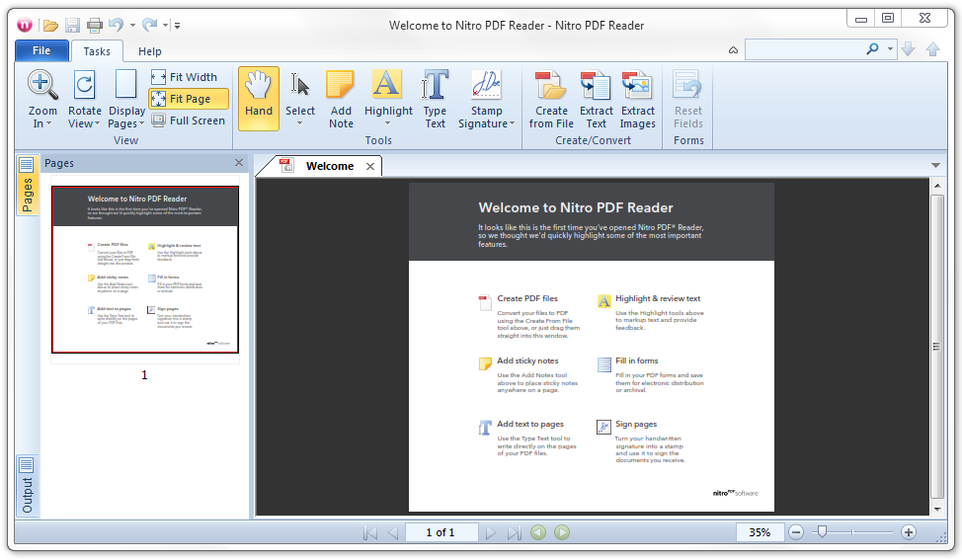Click the Extract Text tool
962x560 pixels.
click(x=596, y=100)
